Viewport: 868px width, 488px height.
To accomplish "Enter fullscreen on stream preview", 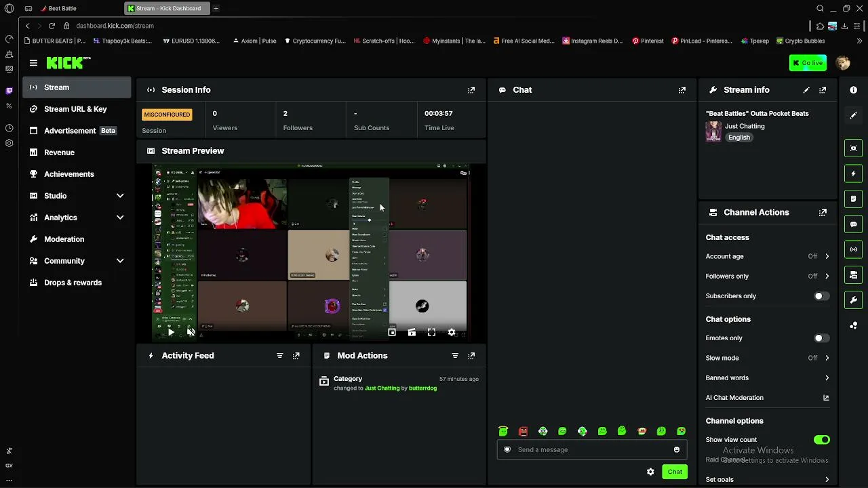I will pyautogui.click(x=431, y=332).
